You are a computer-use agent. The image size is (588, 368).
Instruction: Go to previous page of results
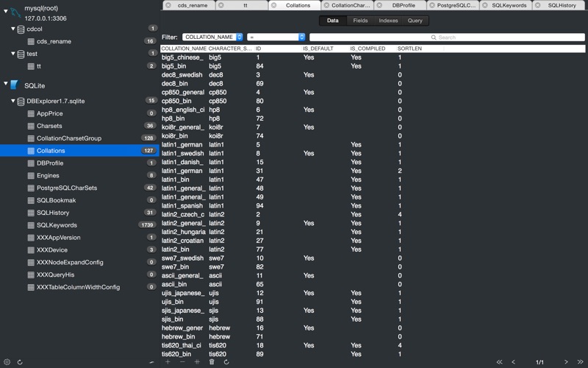[513, 362]
